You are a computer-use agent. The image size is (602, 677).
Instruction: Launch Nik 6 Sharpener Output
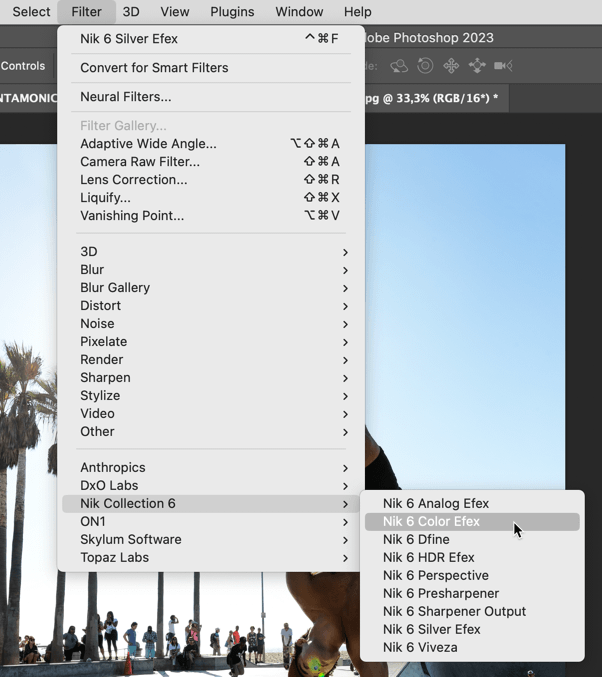point(472,612)
